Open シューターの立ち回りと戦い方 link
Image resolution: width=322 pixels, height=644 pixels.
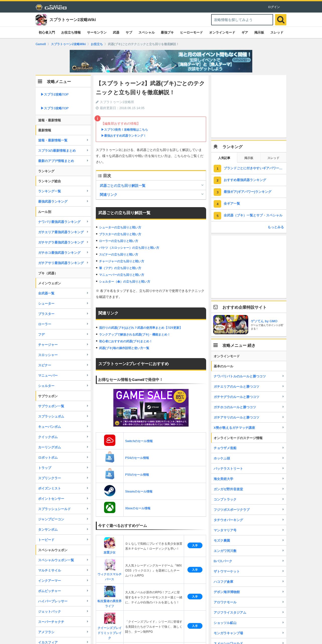[x=120, y=227]
